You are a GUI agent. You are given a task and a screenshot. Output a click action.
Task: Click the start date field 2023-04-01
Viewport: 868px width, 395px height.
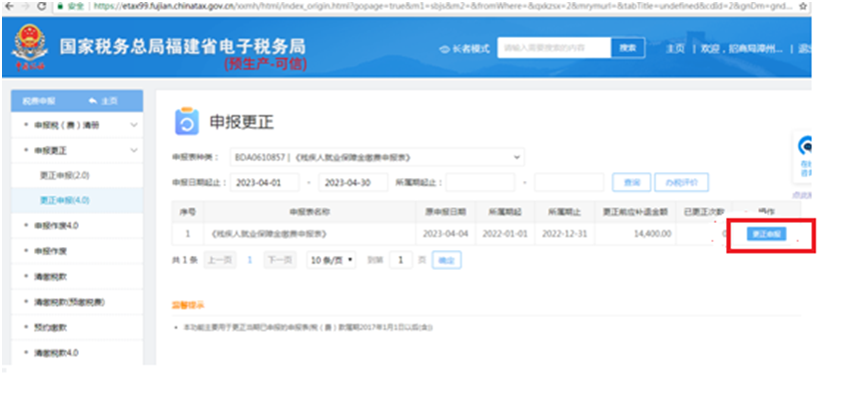point(265,183)
